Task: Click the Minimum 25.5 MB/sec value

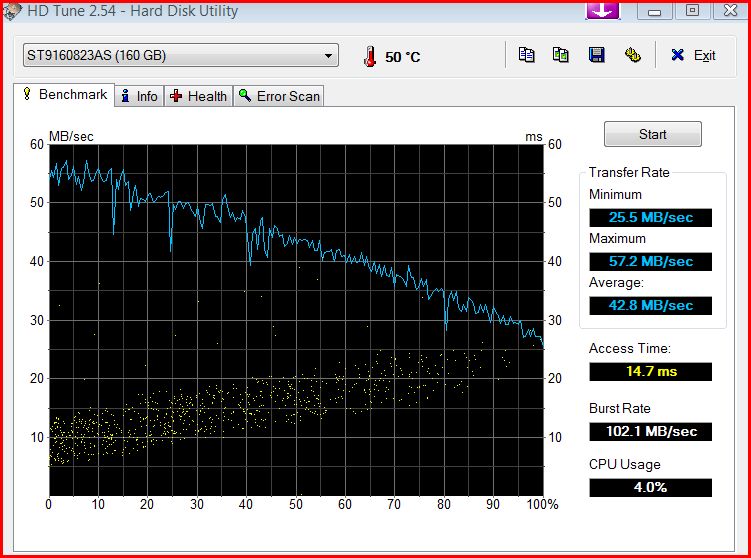Action: tap(650, 217)
